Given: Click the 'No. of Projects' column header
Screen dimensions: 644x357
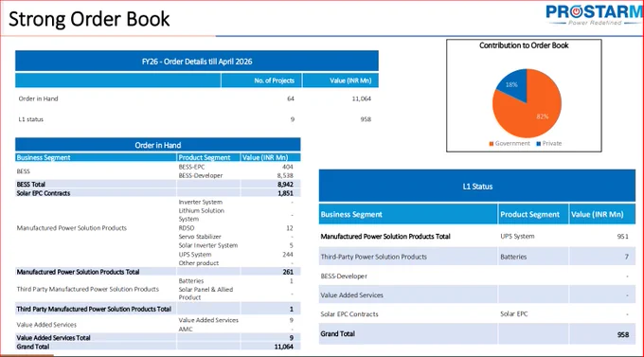Looking at the screenshot, I should click(274, 80).
